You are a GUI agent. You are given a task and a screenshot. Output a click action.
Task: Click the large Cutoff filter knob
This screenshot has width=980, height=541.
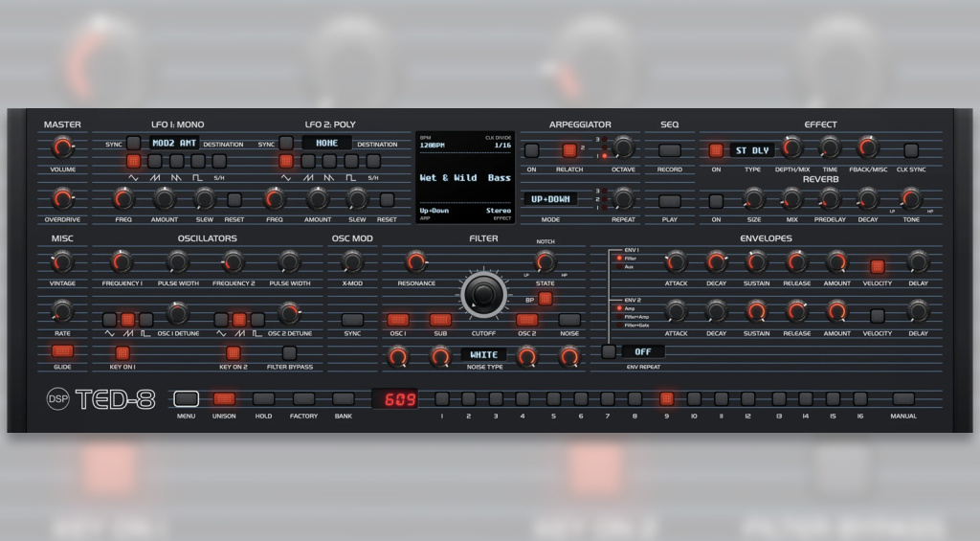483,294
